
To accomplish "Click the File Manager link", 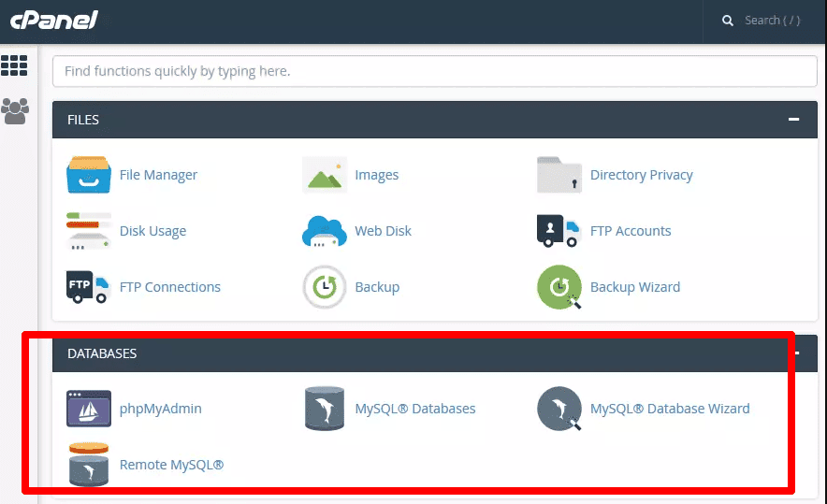I will click(x=158, y=175).
